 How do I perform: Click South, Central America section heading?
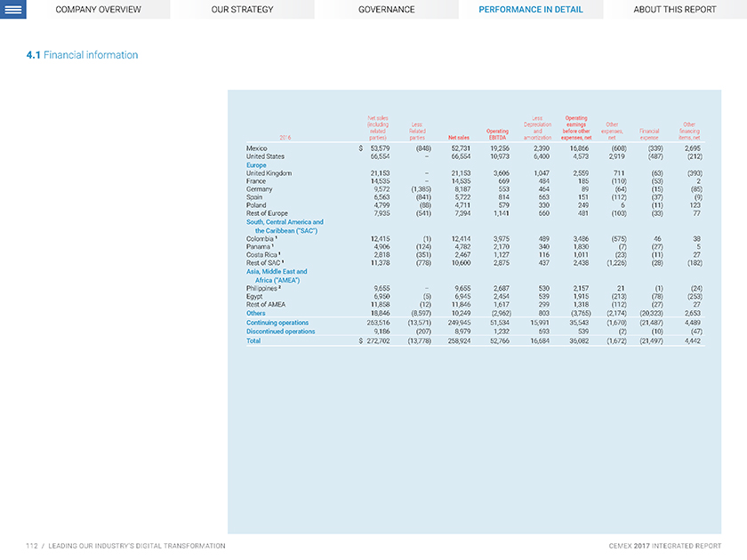(x=285, y=226)
